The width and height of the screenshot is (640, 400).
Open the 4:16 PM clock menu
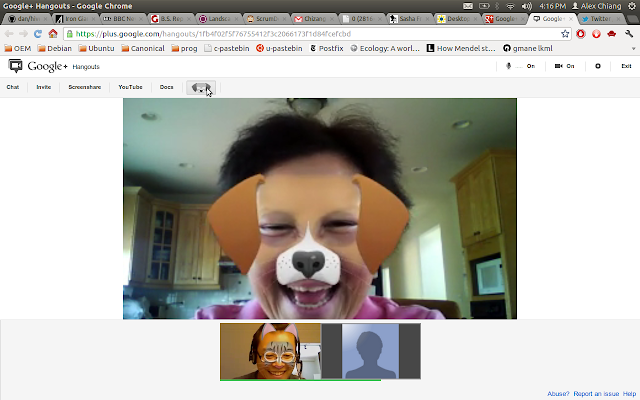pos(552,6)
